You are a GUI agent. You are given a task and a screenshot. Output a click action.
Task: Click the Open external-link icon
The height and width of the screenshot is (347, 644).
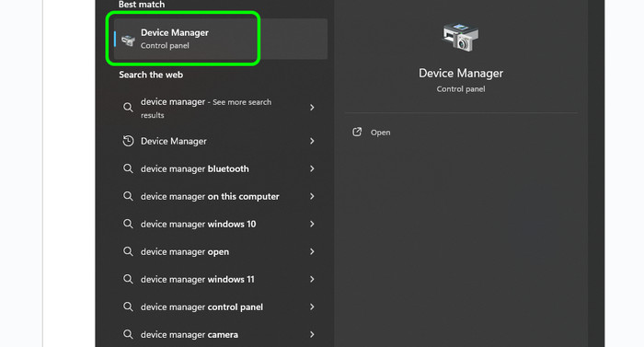[357, 132]
